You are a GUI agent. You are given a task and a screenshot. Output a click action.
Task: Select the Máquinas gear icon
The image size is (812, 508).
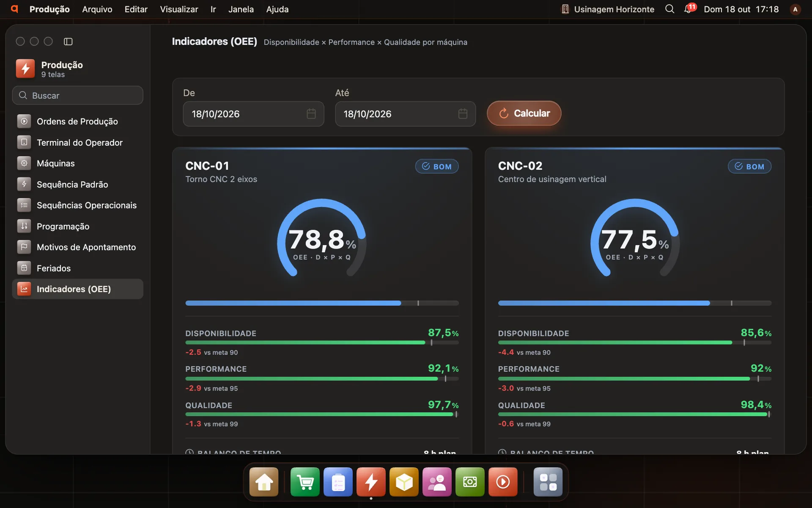coord(24,163)
